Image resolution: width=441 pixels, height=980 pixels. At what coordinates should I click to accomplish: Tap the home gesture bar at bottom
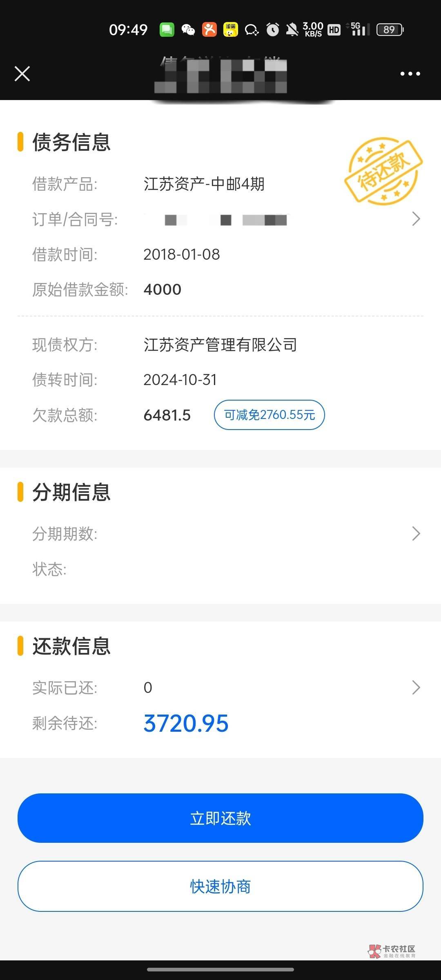tap(220, 969)
